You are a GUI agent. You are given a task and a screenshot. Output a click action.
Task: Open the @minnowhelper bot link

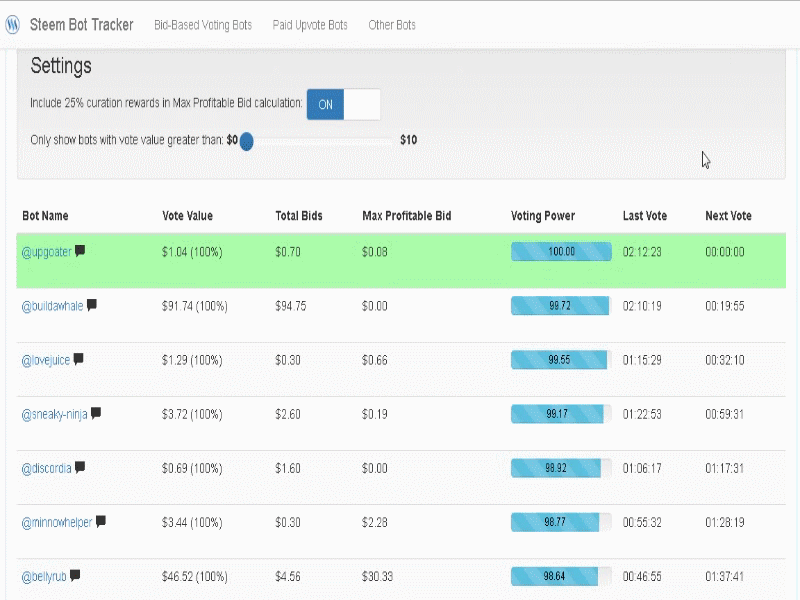pos(57,522)
